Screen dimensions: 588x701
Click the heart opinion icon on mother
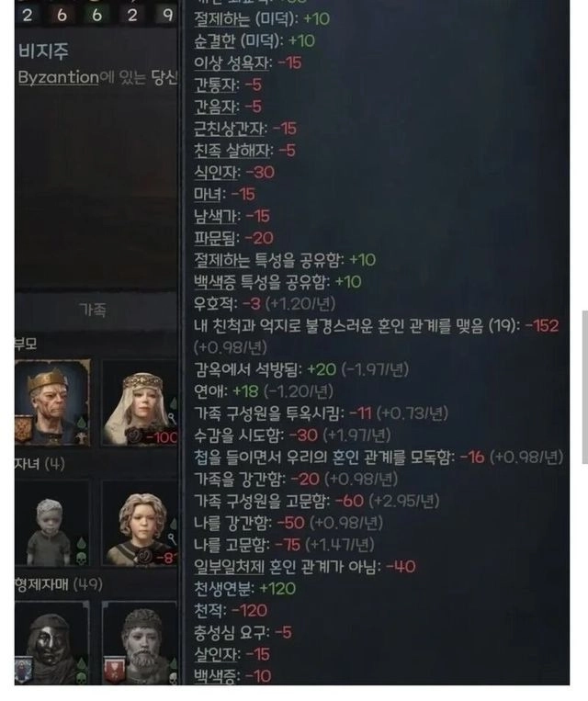(135, 435)
